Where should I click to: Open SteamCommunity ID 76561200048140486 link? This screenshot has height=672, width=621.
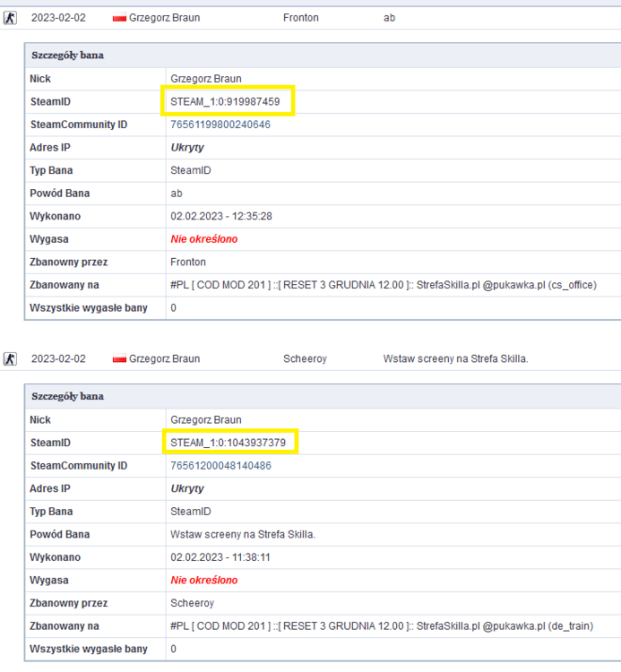point(220,466)
